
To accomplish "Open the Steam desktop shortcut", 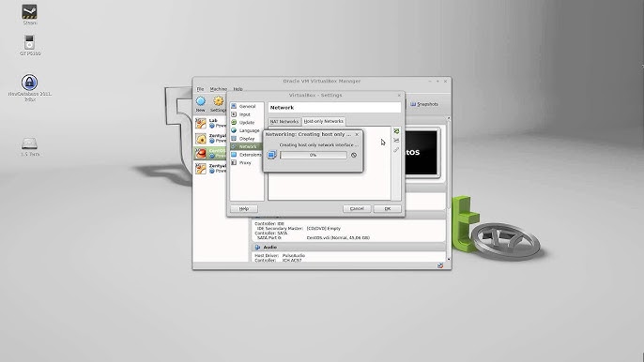I will coord(29,11).
